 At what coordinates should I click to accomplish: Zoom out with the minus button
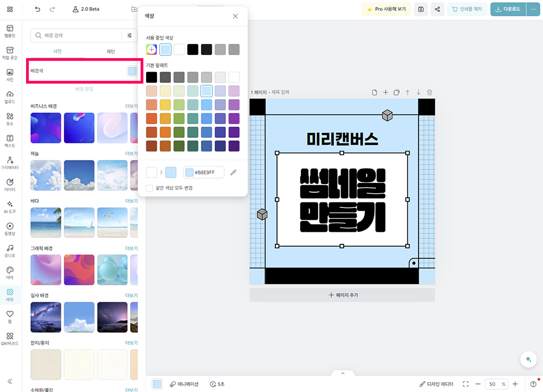(478, 384)
